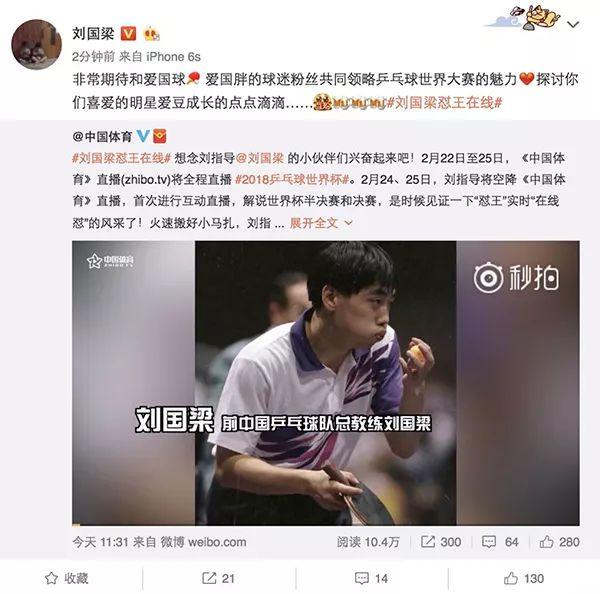Toggle 收藏 favorite star
Image resolution: width=600 pixels, height=594 pixels.
pyautogui.click(x=67, y=578)
